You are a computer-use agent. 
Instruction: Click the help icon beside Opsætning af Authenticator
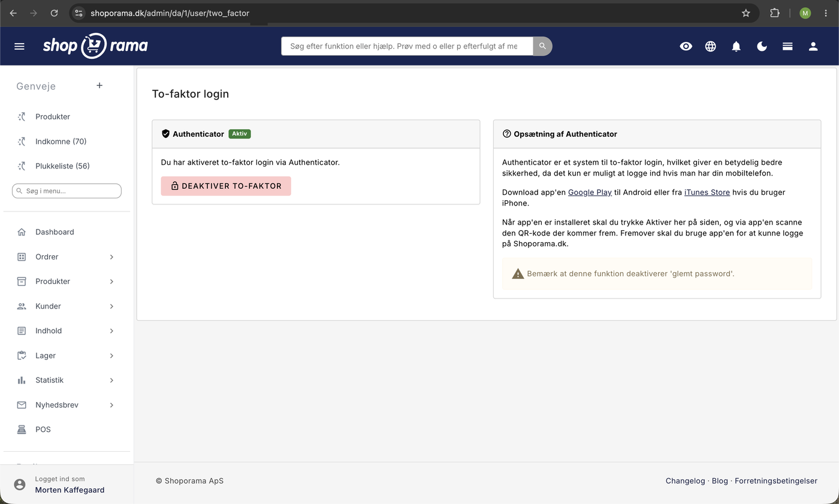click(x=507, y=134)
